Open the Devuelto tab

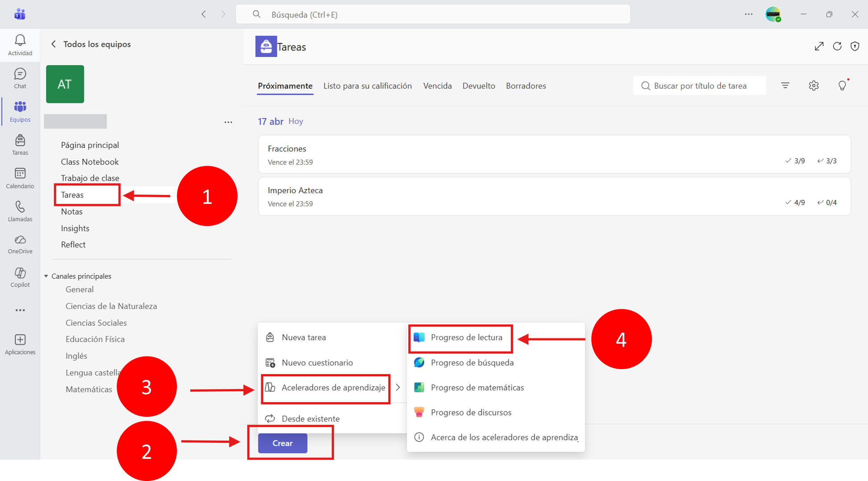(x=479, y=86)
